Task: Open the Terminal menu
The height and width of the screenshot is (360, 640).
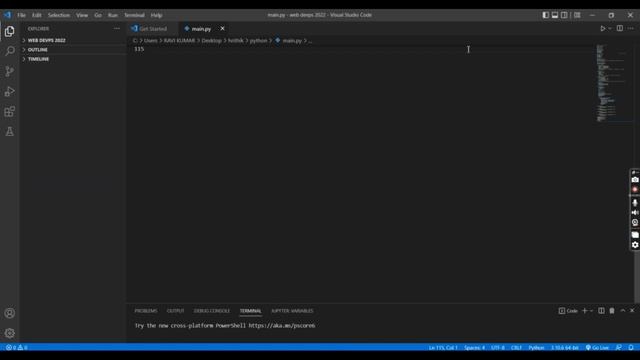Action: [134, 15]
